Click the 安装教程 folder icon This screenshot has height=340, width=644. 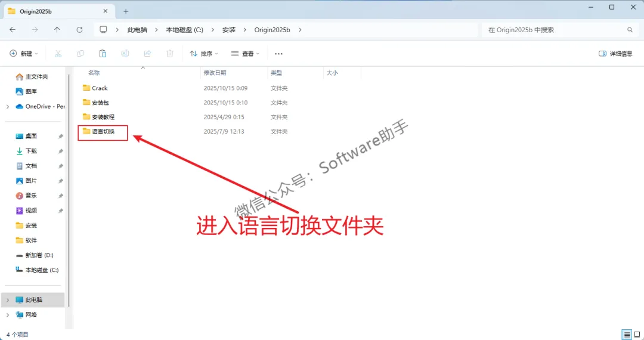pyautogui.click(x=86, y=117)
